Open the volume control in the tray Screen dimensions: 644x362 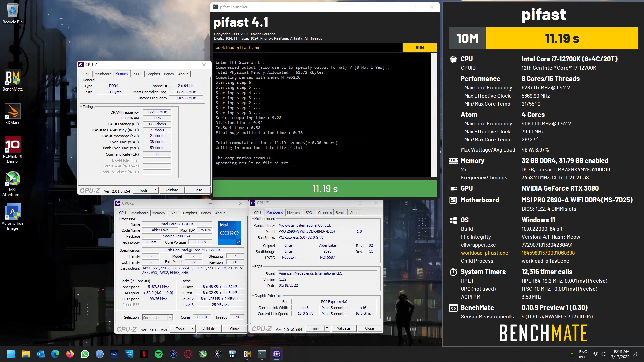tap(603, 354)
